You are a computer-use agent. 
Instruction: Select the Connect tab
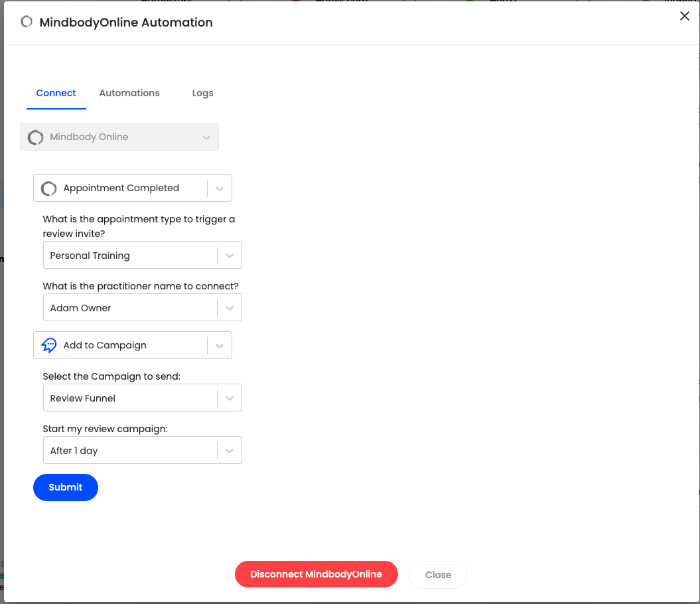click(56, 93)
